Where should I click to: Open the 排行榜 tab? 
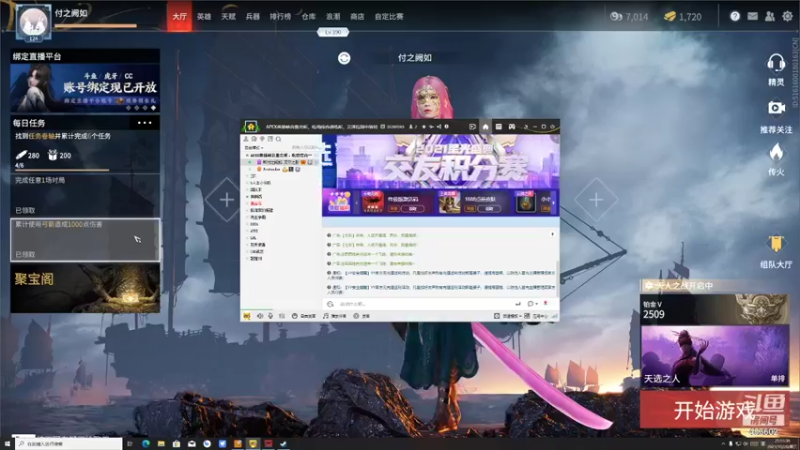pyautogui.click(x=280, y=16)
